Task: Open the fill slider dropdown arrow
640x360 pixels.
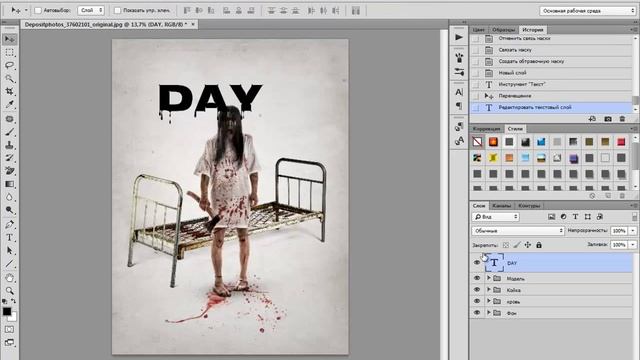Action: pyautogui.click(x=633, y=244)
